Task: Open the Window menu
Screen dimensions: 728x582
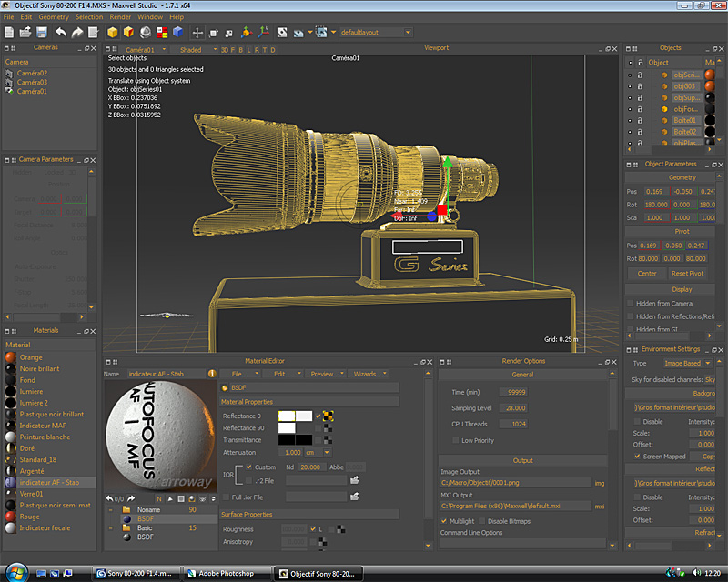Action: 150,16
